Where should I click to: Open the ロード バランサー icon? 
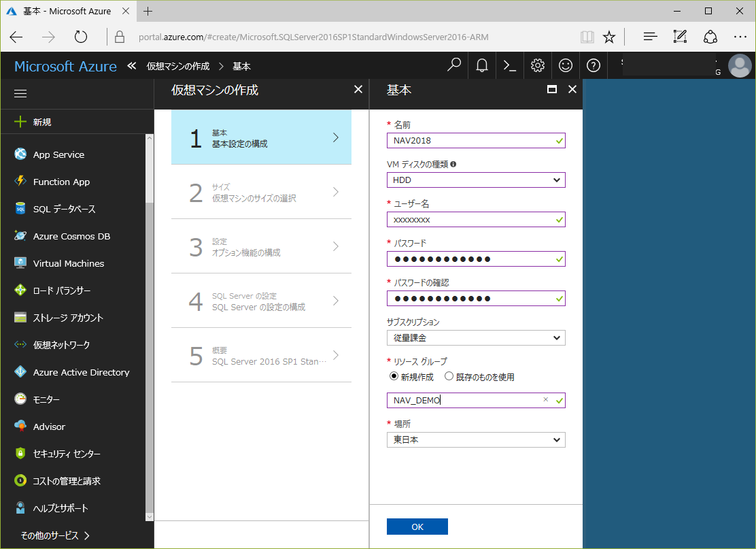pos(20,290)
